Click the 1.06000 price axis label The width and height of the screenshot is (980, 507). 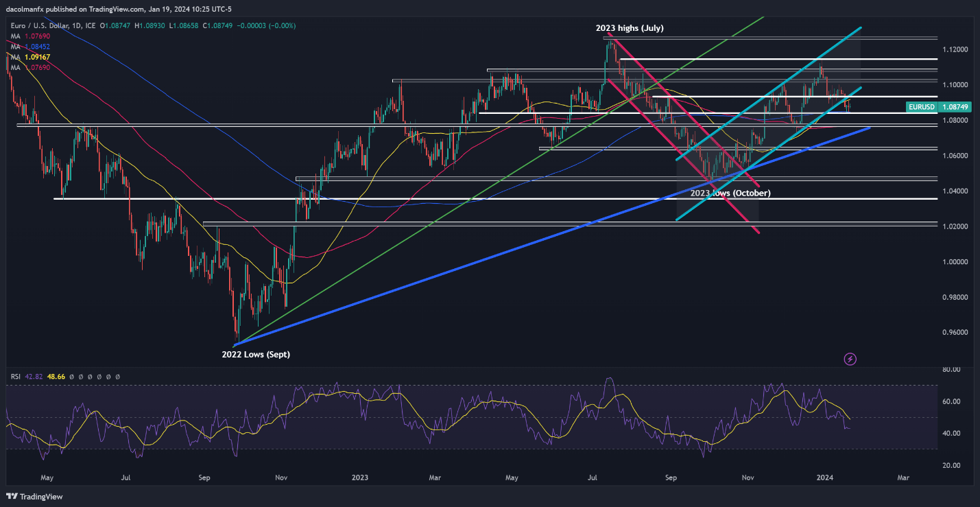(x=955, y=156)
